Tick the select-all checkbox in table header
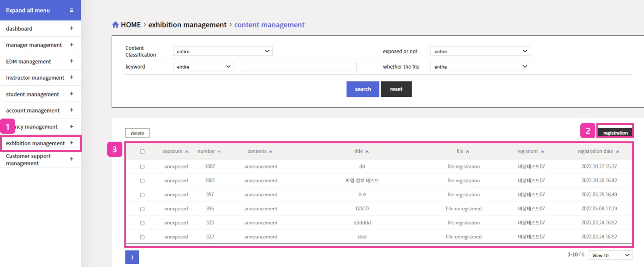 (x=142, y=152)
